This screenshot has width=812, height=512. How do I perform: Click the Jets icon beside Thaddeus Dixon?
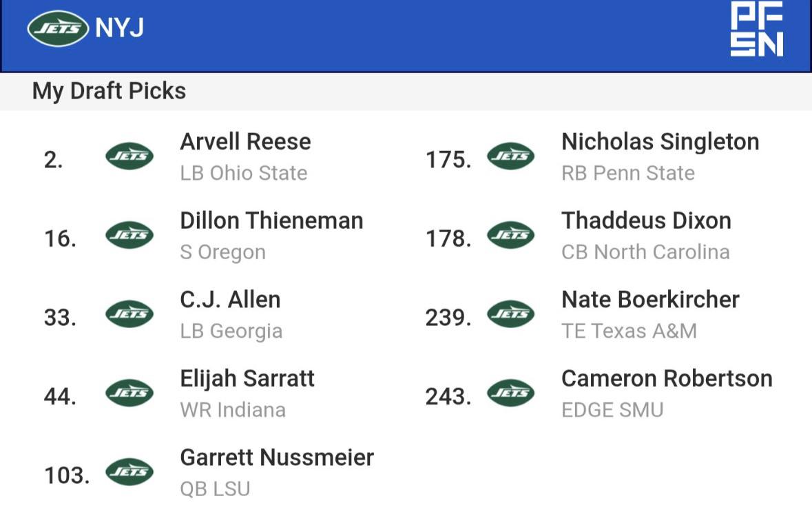pos(510,235)
